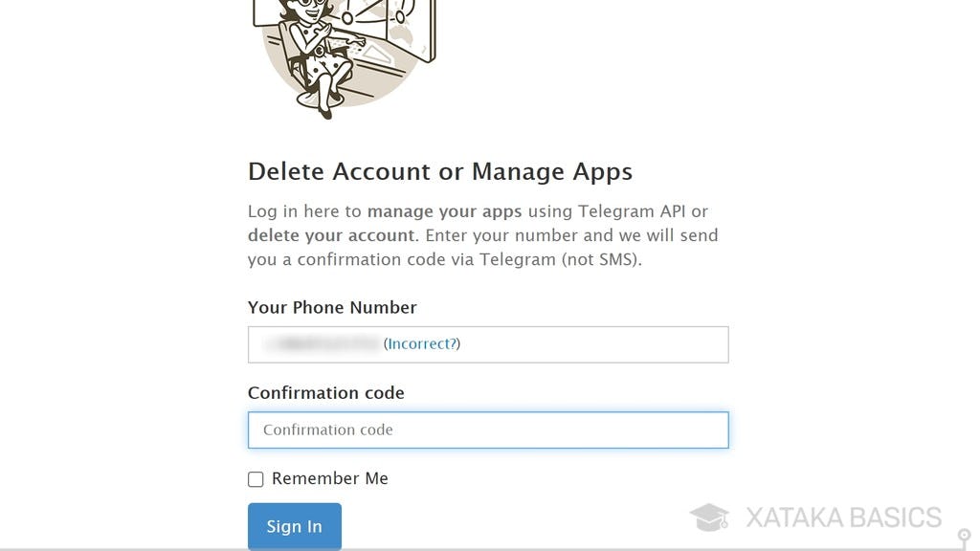
Task: Open the Incorrect? link beside the number
Action: coord(421,343)
